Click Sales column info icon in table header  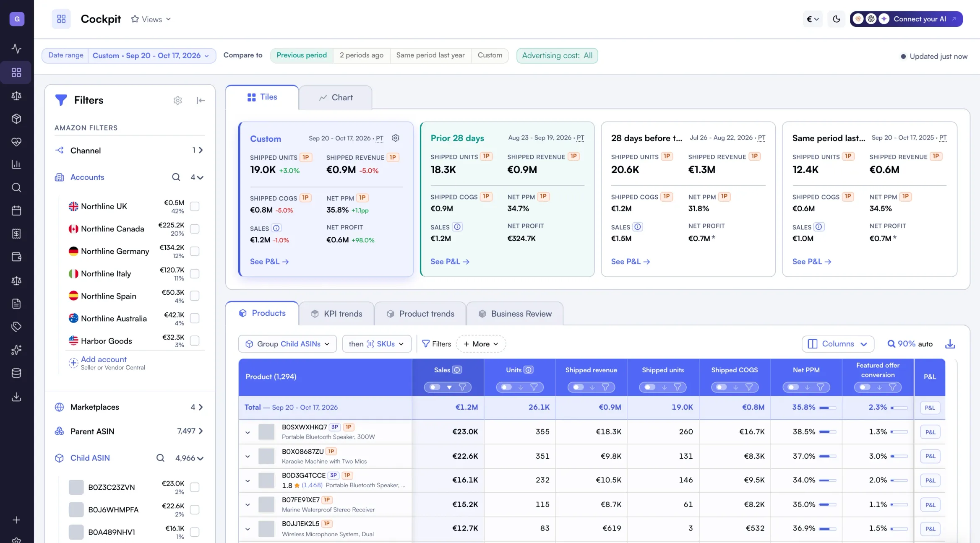(457, 370)
